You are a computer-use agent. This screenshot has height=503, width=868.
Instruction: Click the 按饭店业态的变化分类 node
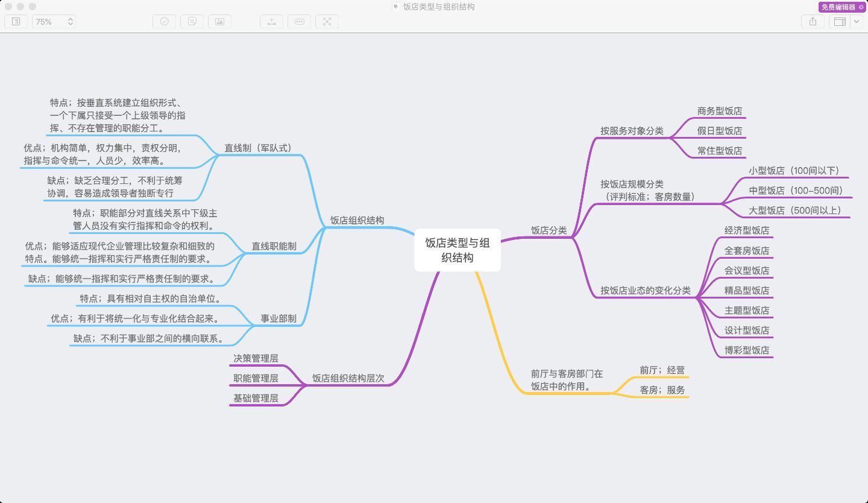tap(645, 291)
